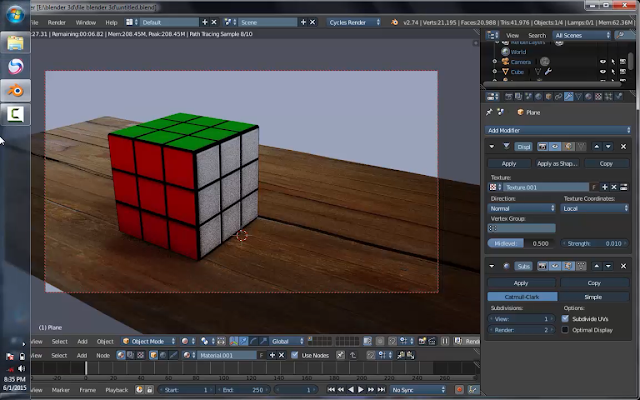Open the Help menu
This screenshot has height=400, width=640.
click(111, 22)
